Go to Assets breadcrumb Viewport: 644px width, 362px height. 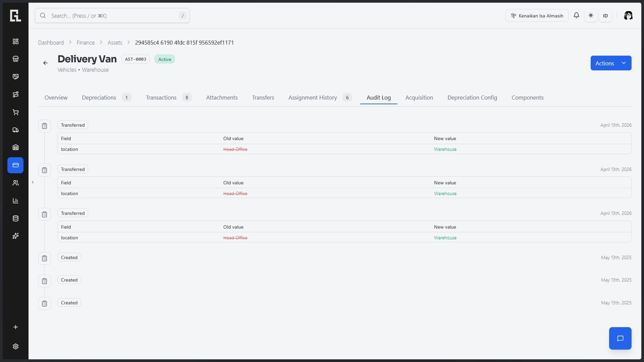pyautogui.click(x=115, y=43)
